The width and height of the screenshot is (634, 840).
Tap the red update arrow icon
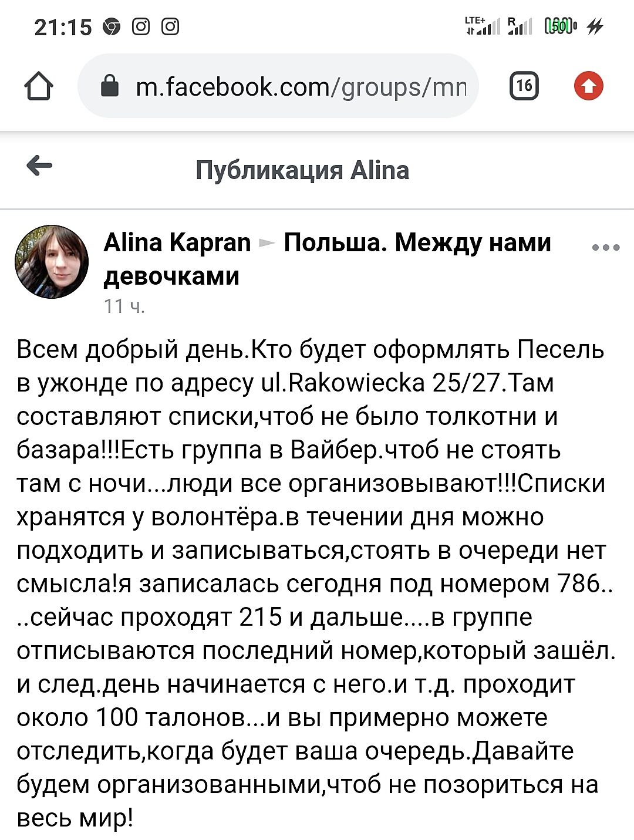[x=588, y=86]
